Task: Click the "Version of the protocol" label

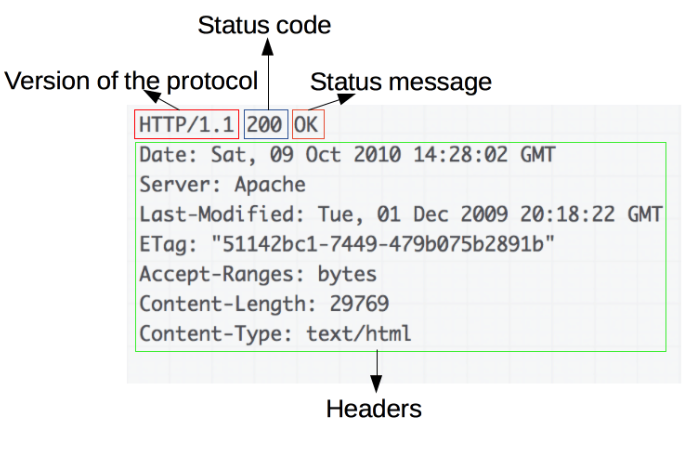Action: click(x=131, y=81)
